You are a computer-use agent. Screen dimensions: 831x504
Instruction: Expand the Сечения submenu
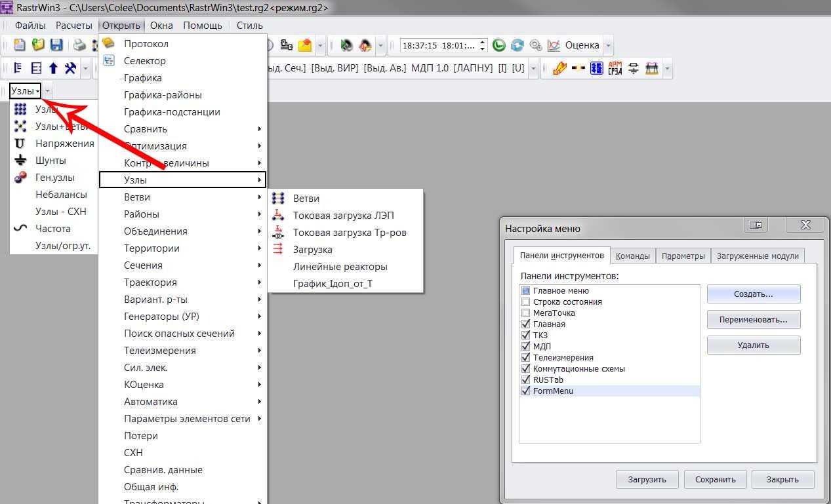point(183,265)
